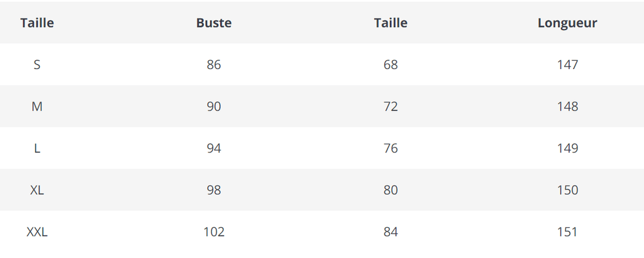The image size is (644, 258).
Task: Click the size M row label
Action: 37,107
